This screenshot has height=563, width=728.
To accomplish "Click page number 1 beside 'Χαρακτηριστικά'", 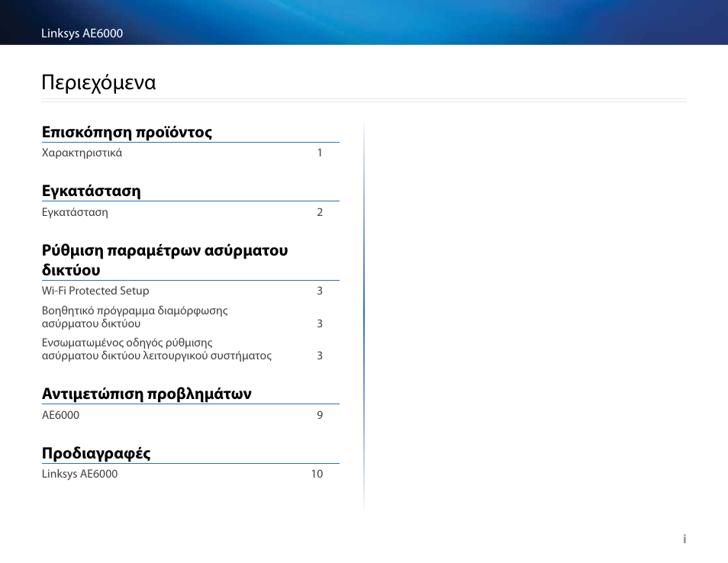I will pos(320,153).
